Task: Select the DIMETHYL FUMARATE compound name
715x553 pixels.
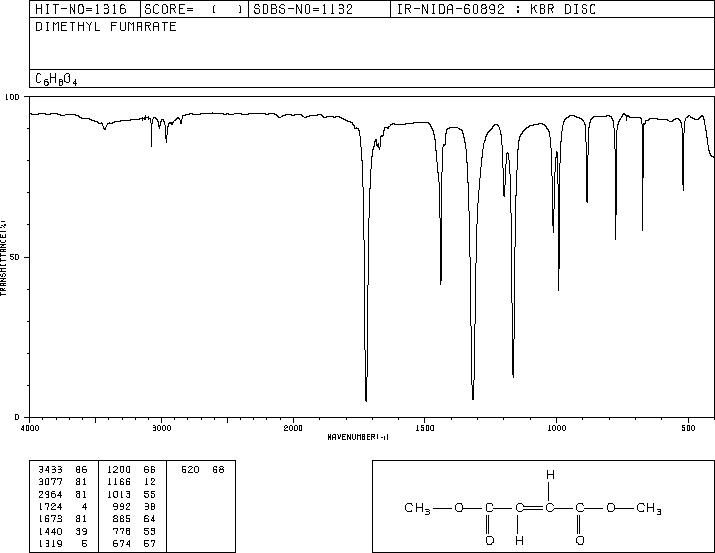Action: tap(106, 27)
